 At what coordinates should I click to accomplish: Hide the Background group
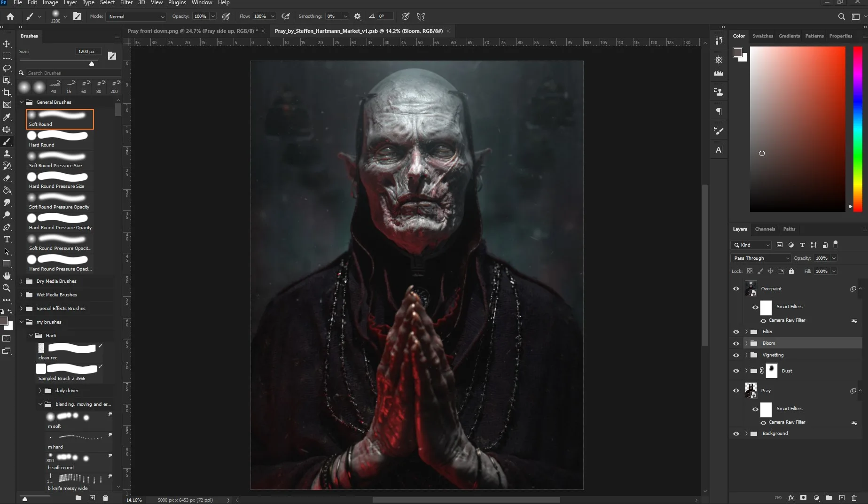click(x=736, y=433)
